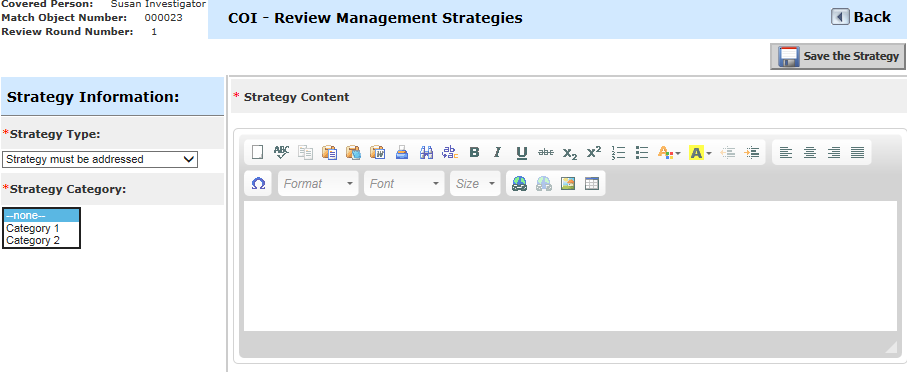Click the Decrease Indent icon
Image resolution: width=907 pixels, height=372 pixels.
click(x=728, y=152)
